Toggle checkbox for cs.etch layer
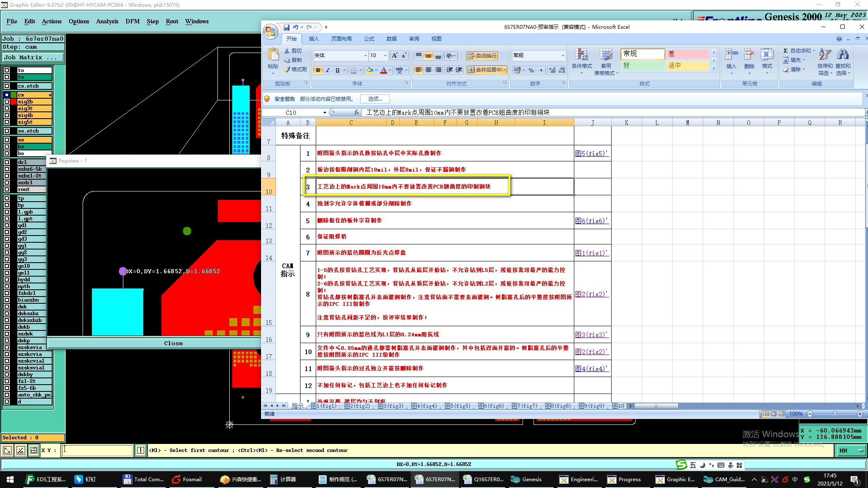 click(7, 86)
